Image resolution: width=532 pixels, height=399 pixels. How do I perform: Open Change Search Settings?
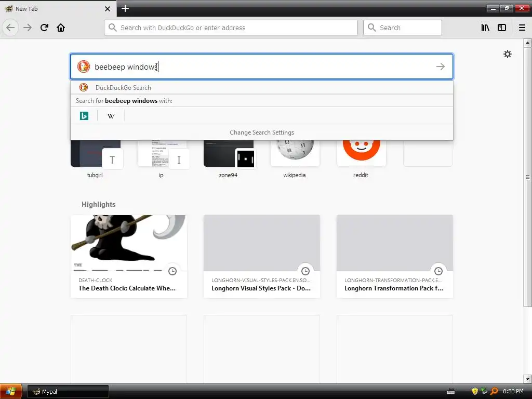(x=262, y=132)
